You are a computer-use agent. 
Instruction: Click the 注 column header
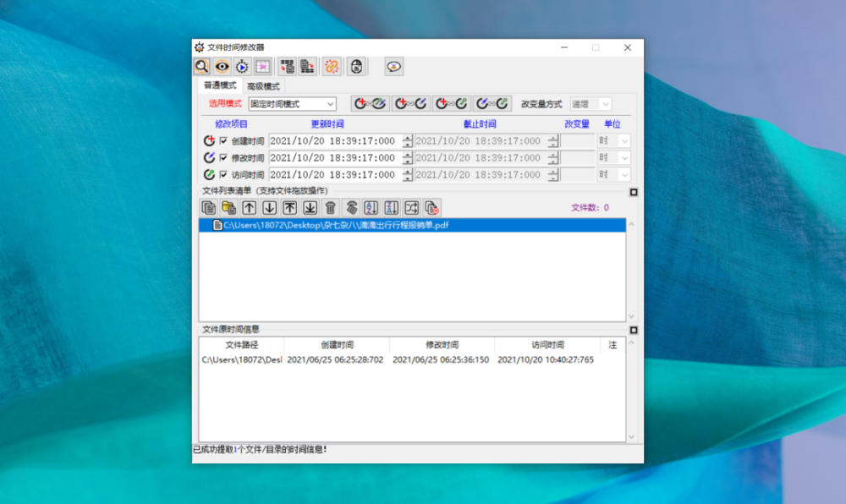[x=613, y=344]
